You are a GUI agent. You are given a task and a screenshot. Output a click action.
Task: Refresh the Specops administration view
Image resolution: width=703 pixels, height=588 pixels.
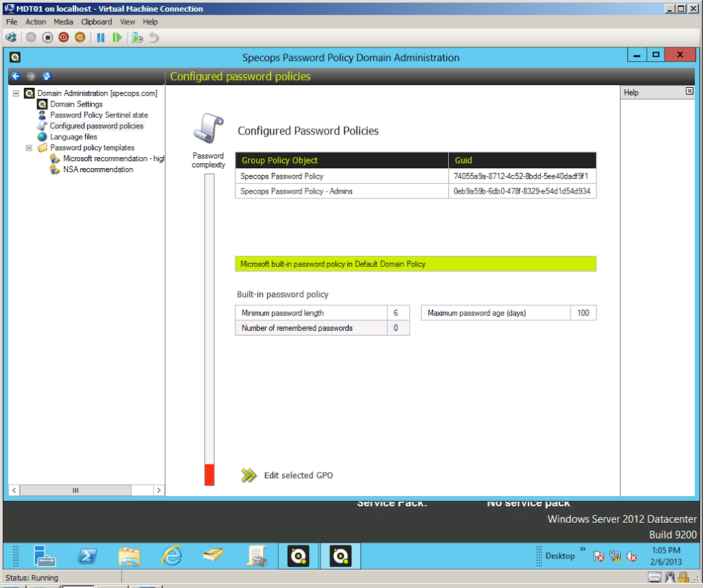coord(47,76)
